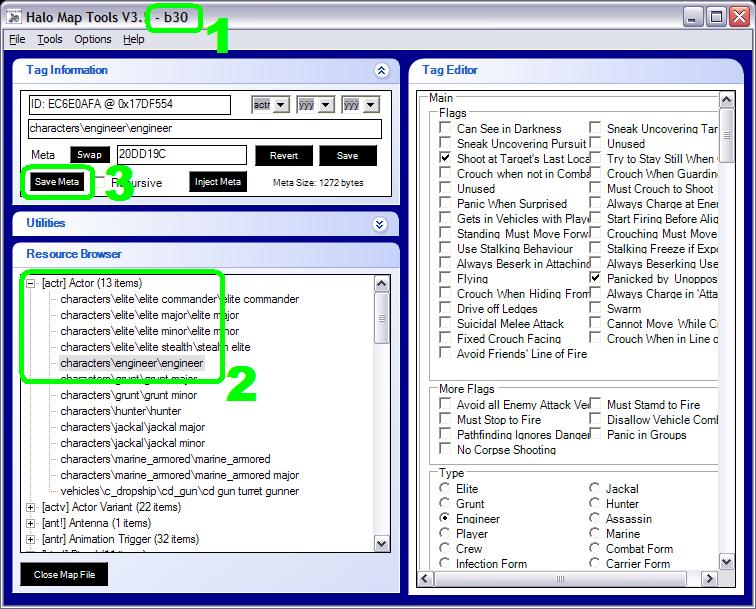Viewport: 756px width, 609px height.
Task: Select the elite commander tag
Action: coord(180,299)
